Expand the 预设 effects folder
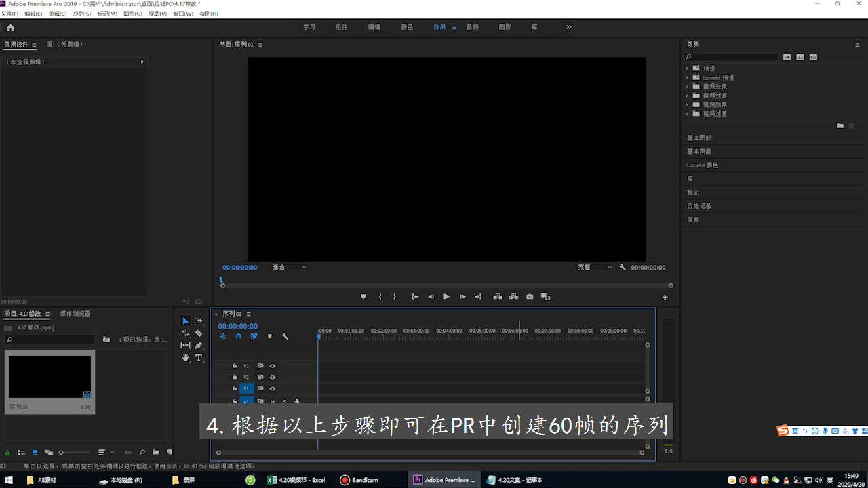Screen dimensions: 868x488 (x=687, y=68)
